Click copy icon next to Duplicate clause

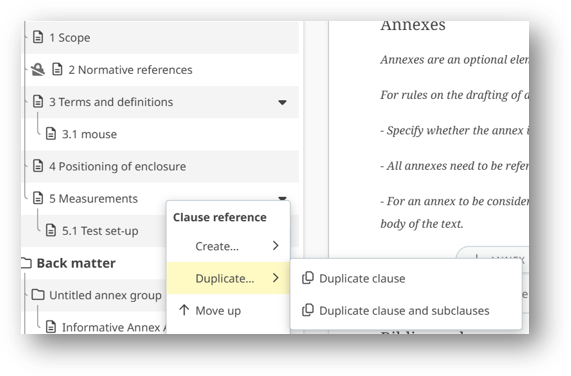[x=308, y=278]
